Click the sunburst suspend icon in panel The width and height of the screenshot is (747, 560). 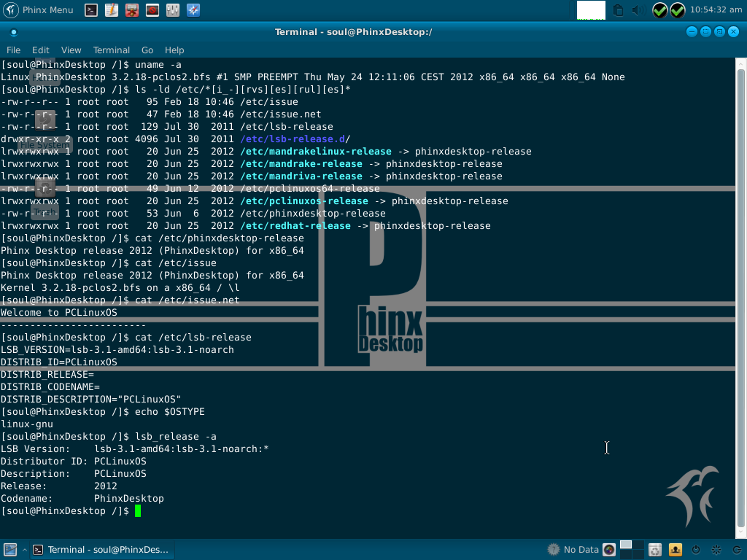716,550
